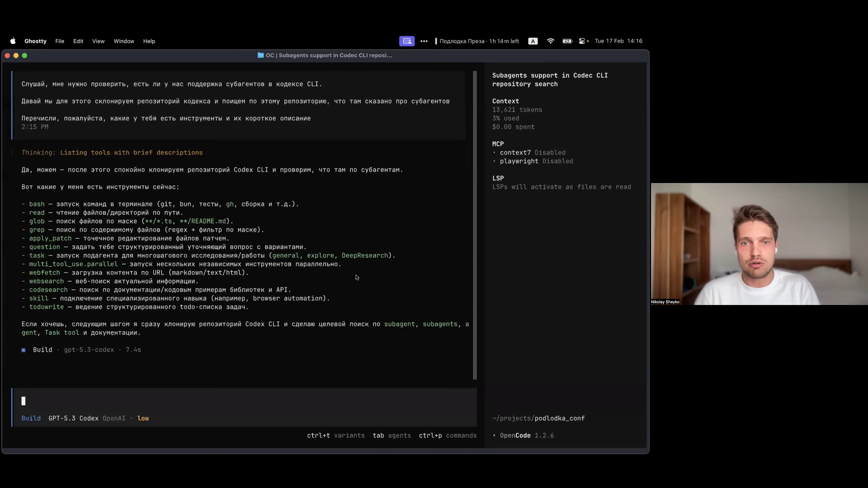
Task: Click the 13,621 tokens context value
Action: click(x=517, y=110)
